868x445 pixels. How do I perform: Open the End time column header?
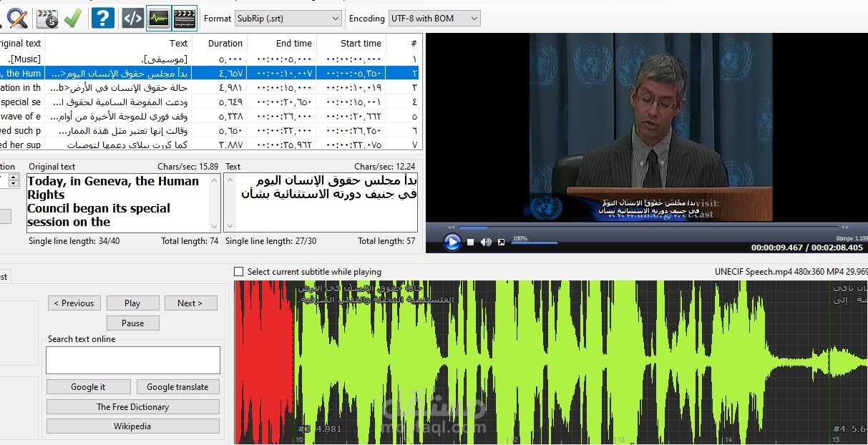(296, 43)
